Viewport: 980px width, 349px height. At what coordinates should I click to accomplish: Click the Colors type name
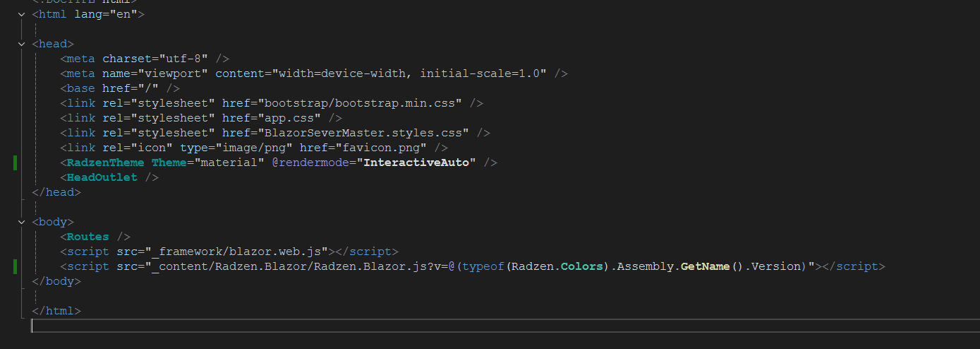tap(582, 266)
